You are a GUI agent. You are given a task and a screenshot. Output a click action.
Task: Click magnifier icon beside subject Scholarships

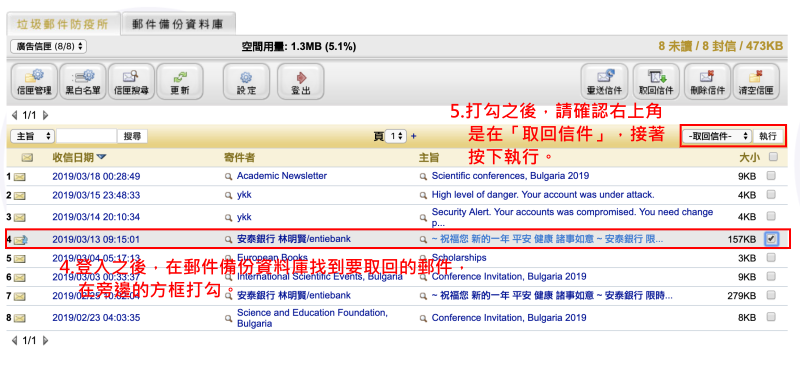click(423, 258)
